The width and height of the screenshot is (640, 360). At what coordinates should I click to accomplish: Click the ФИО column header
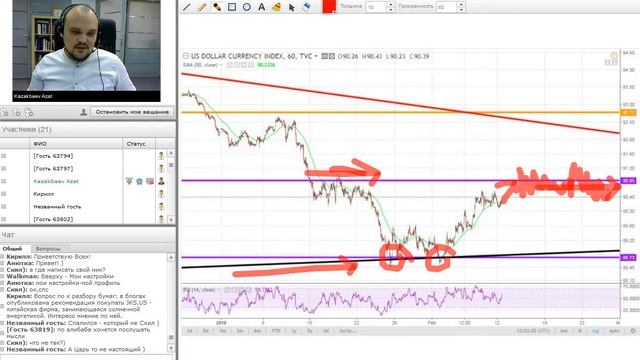(x=76, y=144)
